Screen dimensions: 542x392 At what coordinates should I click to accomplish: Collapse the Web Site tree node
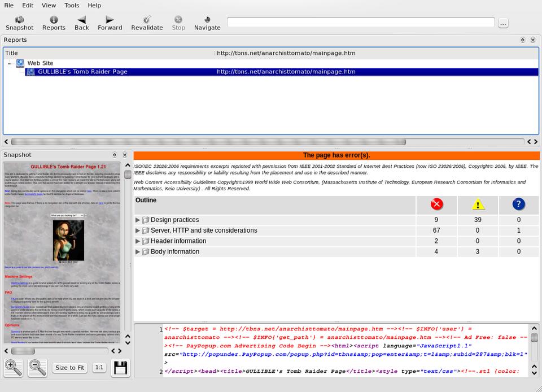point(10,63)
